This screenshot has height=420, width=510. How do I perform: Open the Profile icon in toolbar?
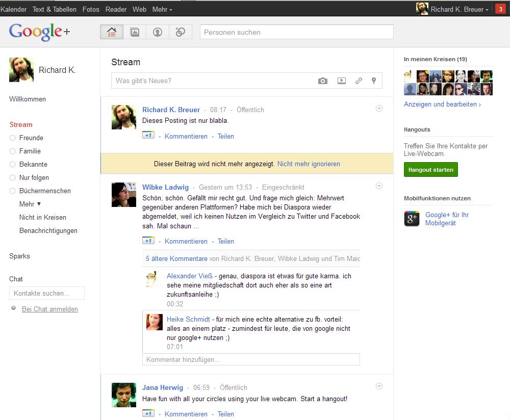tap(158, 32)
